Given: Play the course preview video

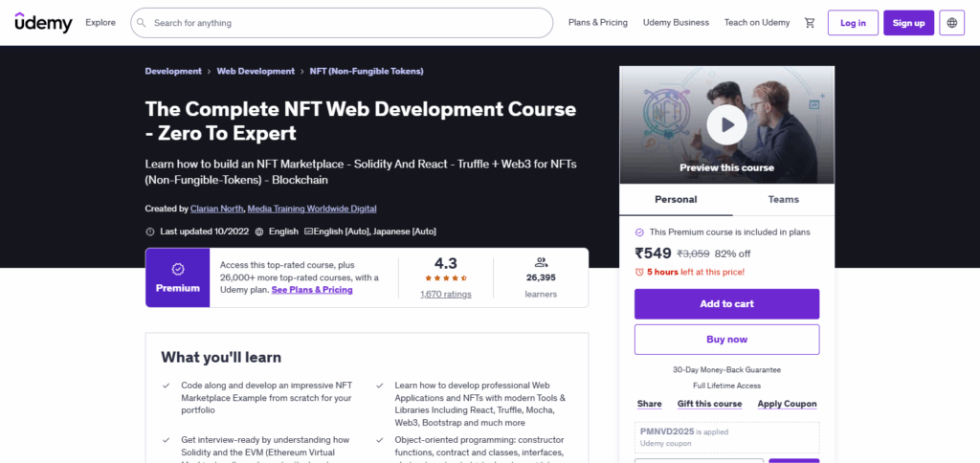Looking at the screenshot, I should tap(726, 124).
